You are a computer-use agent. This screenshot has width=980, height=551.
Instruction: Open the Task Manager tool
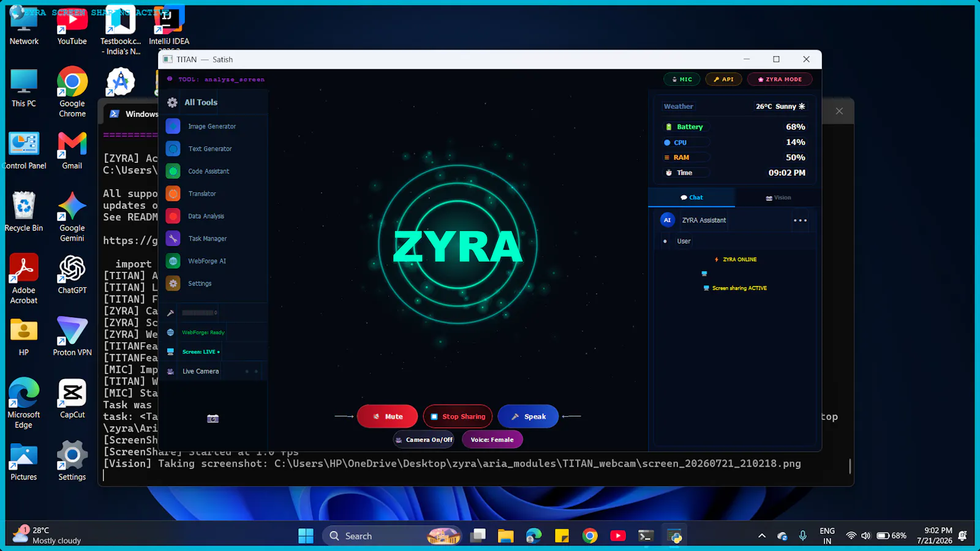point(212,239)
